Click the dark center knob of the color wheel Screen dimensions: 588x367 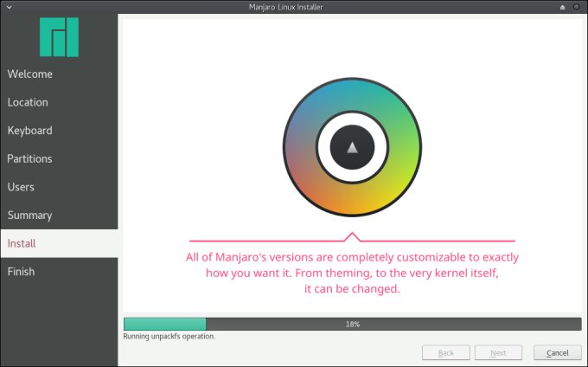point(352,147)
